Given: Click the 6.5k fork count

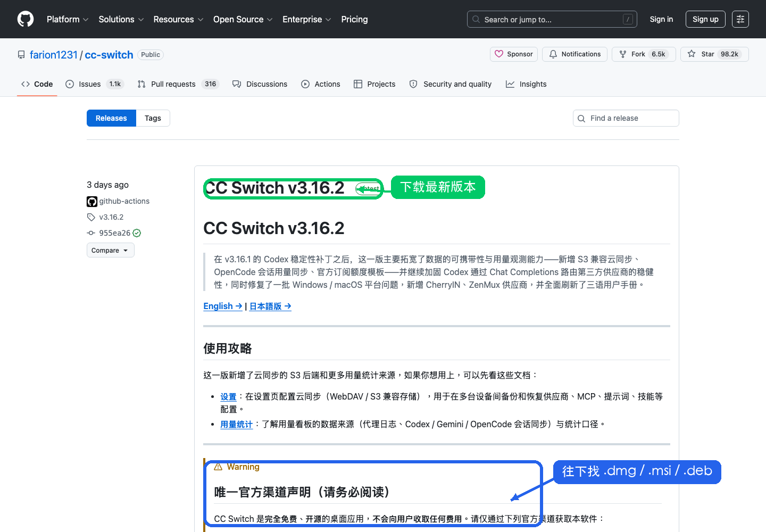Looking at the screenshot, I should click(x=659, y=54).
